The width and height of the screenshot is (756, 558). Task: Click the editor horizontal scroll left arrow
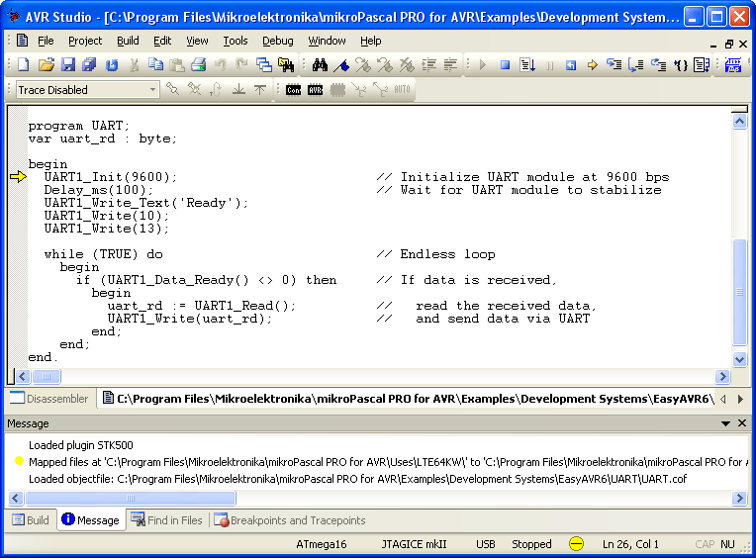23,376
